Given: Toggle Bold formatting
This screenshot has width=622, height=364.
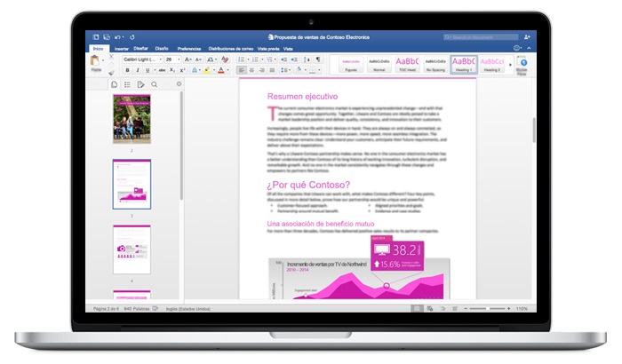Looking at the screenshot, I should click(127, 70).
